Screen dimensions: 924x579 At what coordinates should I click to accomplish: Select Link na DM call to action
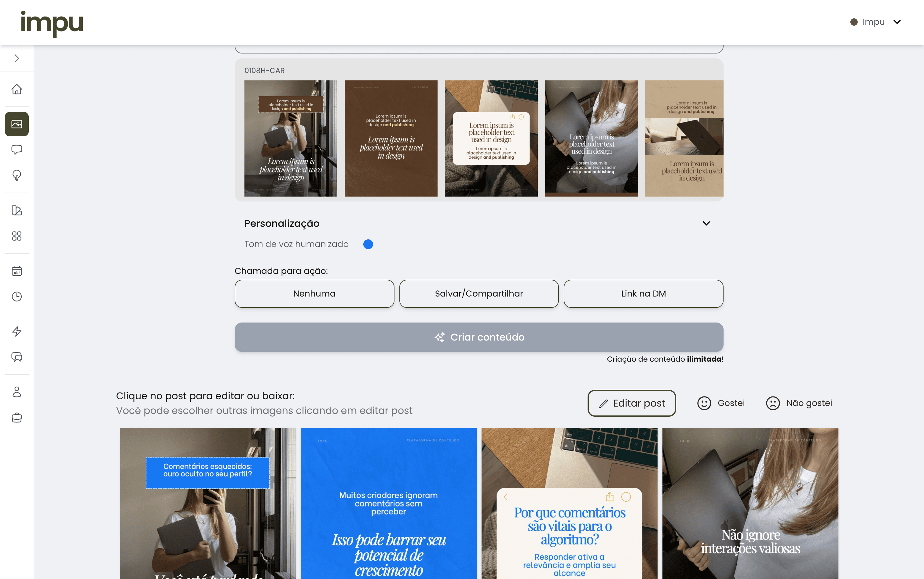pyautogui.click(x=643, y=294)
